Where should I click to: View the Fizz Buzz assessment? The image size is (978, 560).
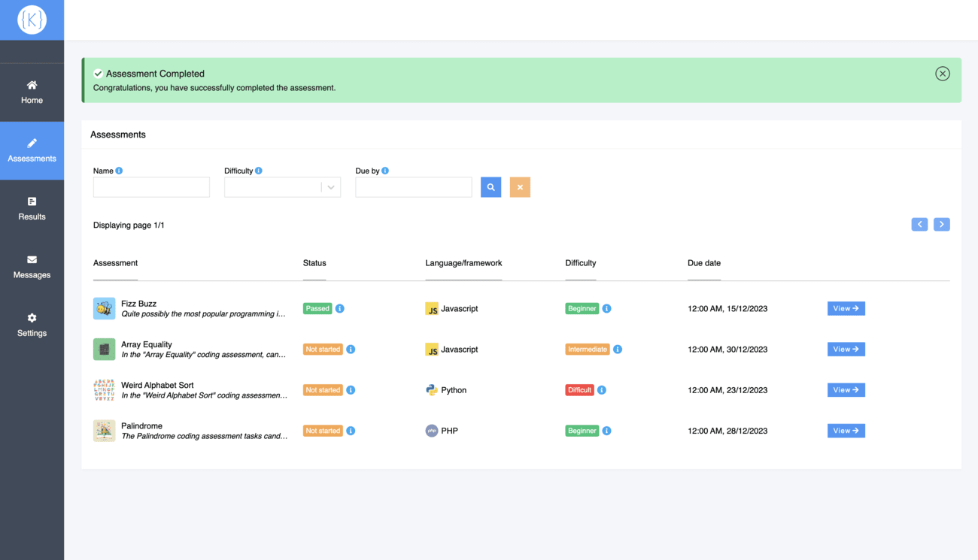pos(846,308)
